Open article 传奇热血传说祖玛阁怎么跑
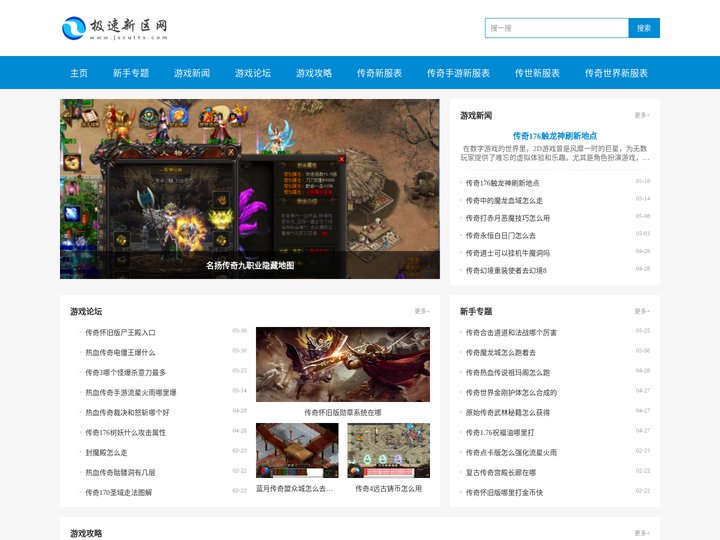This screenshot has width=720, height=540. (x=507, y=372)
